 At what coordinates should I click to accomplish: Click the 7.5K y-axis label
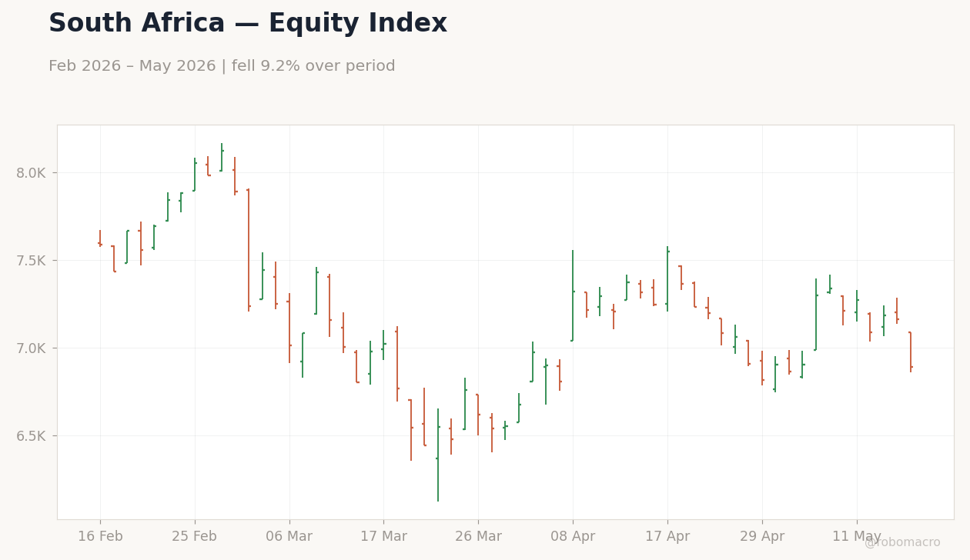point(32,261)
